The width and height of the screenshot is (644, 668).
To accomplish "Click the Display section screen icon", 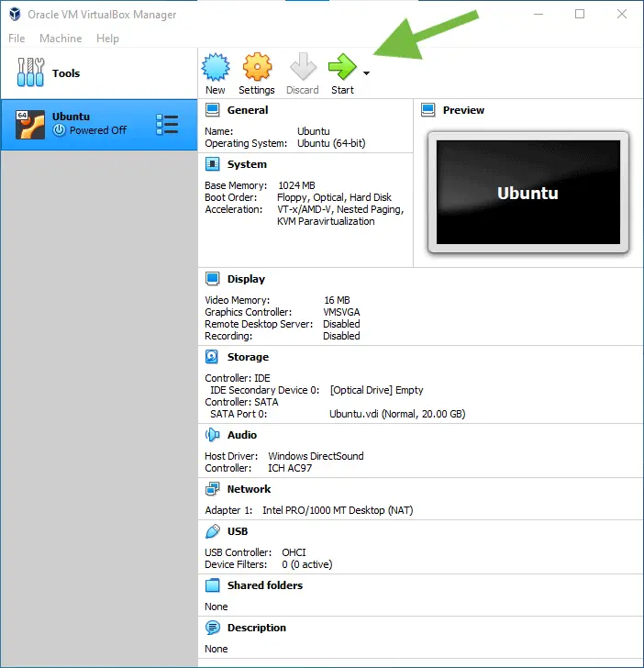I will (x=213, y=279).
